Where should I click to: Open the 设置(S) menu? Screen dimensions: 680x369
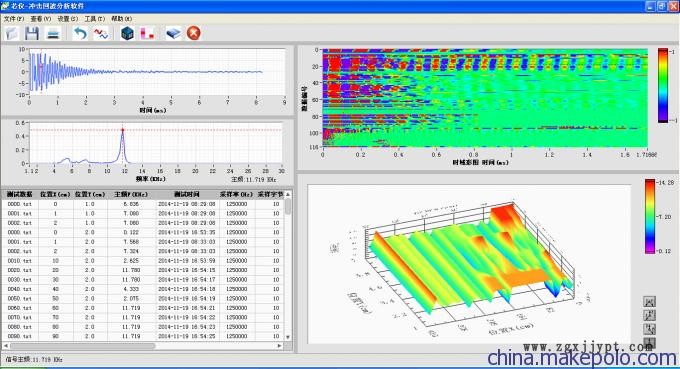point(68,19)
